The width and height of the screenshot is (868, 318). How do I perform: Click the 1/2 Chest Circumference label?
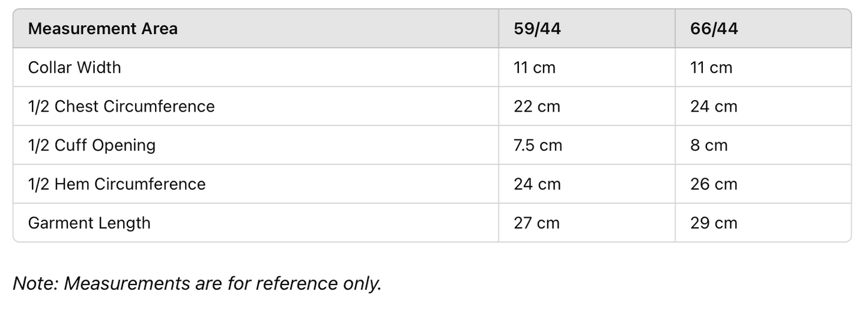tap(121, 106)
